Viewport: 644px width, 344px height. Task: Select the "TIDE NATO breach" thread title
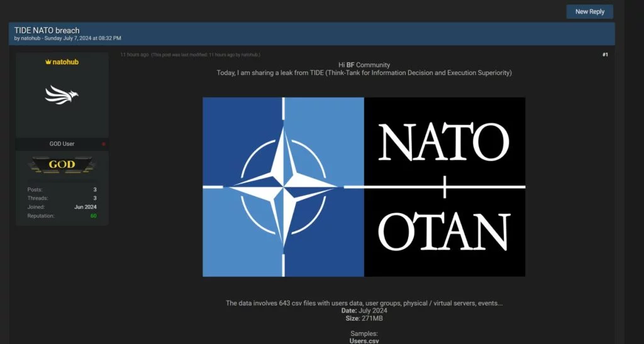click(x=47, y=30)
